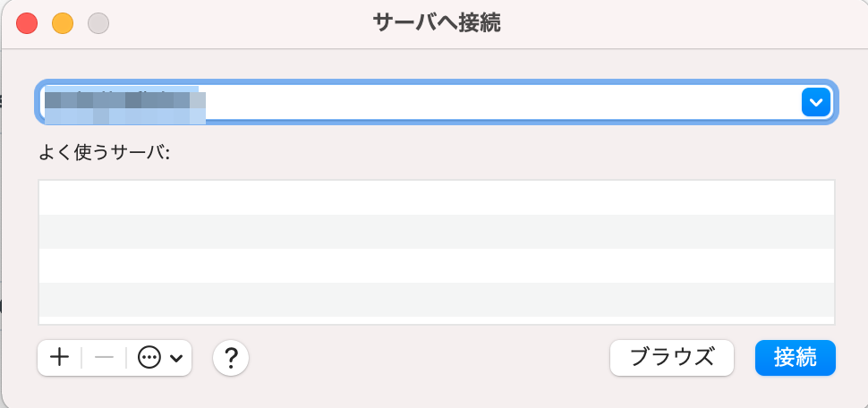The height and width of the screenshot is (408, 868).
Task: Click the highlighted blurred server address text
Action: point(125,106)
